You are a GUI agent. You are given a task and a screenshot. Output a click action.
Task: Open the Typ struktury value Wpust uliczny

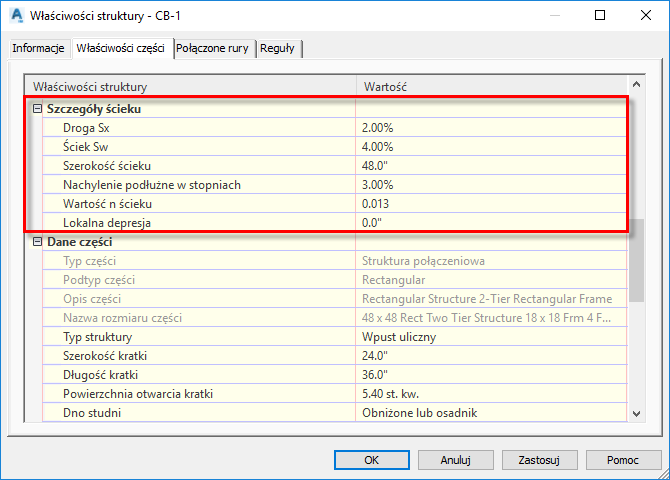coord(491,337)
